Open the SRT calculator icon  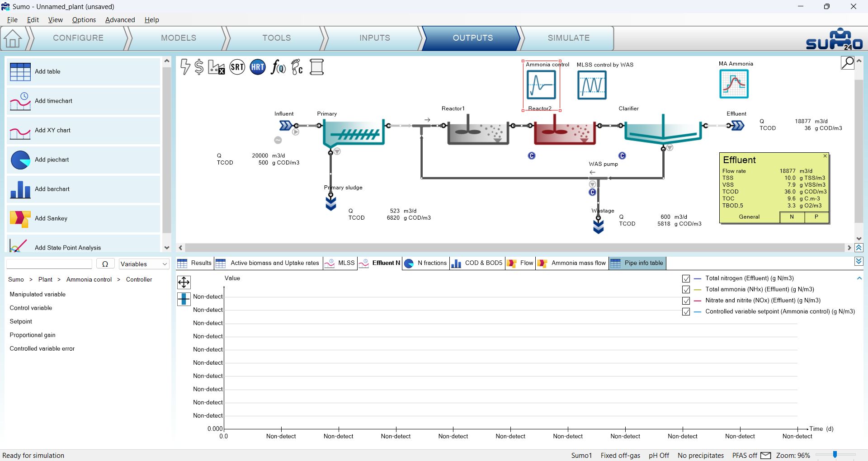coord(237,67)
